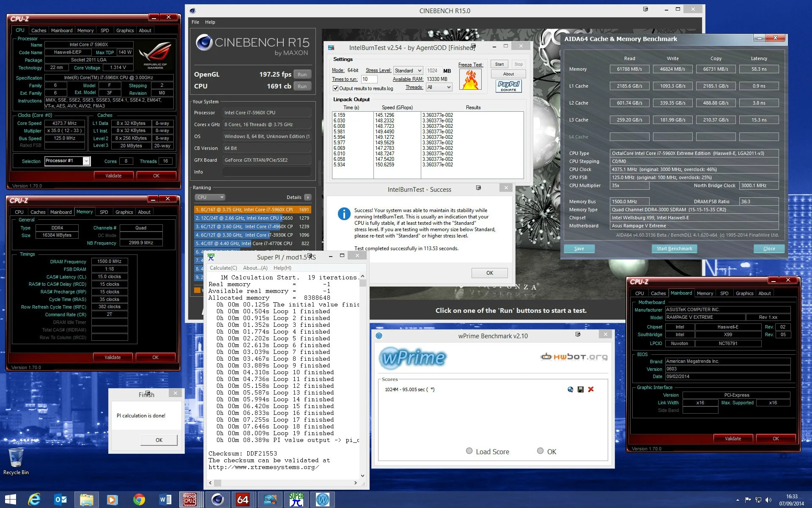The image size is (812, 508).
Task: Click the PayPal Donate image
Action: (x=508, y=86)
